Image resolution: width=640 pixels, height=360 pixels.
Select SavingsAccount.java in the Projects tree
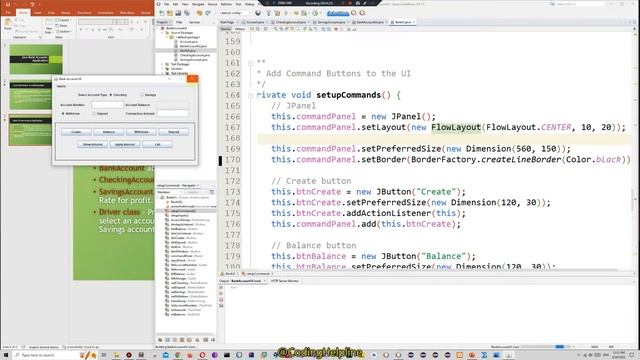tap(193, 60)
